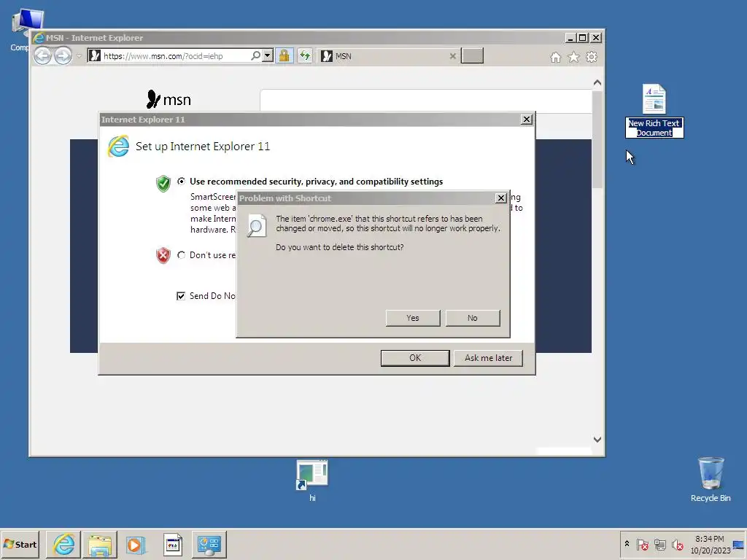Image resolution: width=747 pixels, height=560 pixels.
Task: Open the IE recent pages dropdown arrow
Action: 79,56
